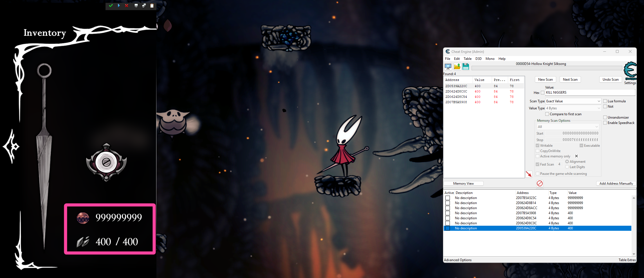Click the address table scrollbar up arrow
644x278 pixels.
point(634,198)
